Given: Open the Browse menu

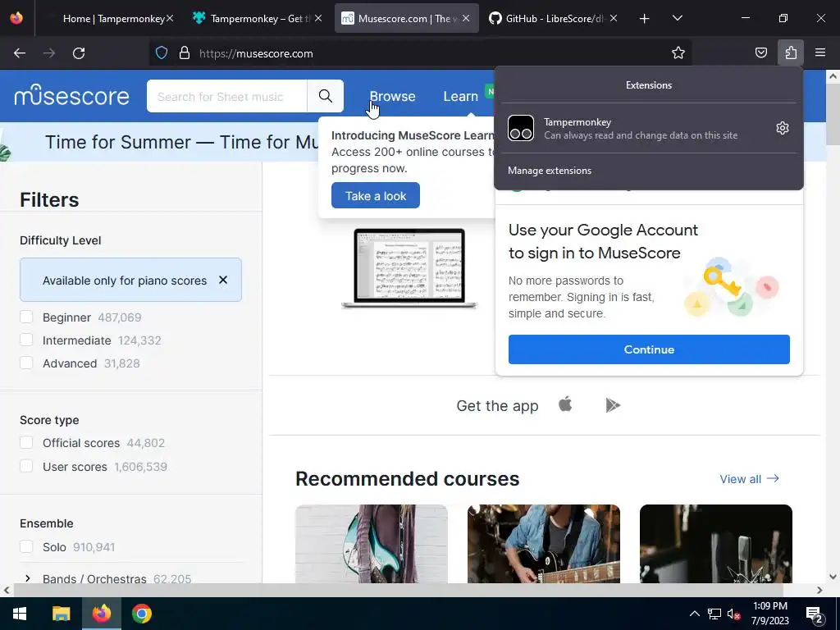Looking at the screenshot, I should (x=393, y=97).
